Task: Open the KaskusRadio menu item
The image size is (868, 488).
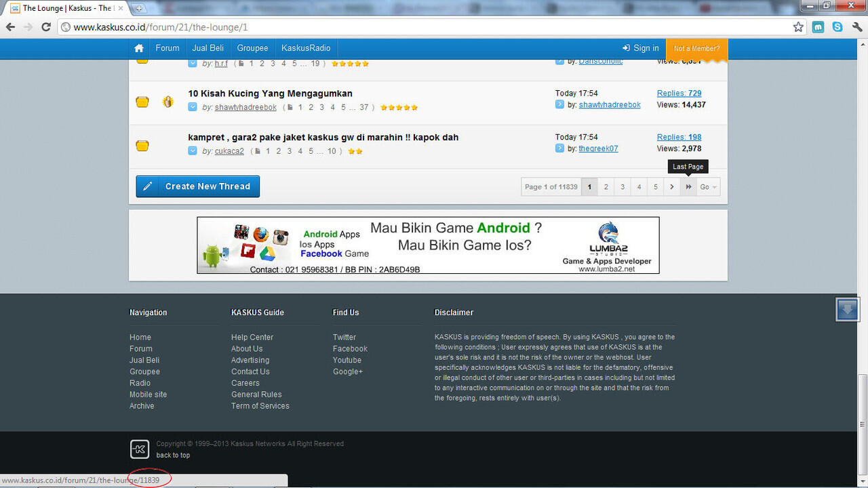Action: [x=306, y=48]
